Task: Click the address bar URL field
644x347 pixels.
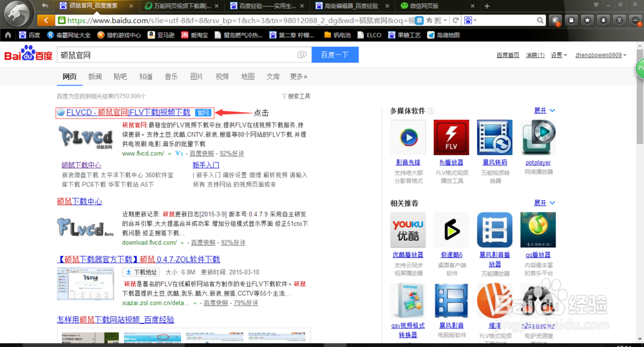Action: [x=240, y=20]
